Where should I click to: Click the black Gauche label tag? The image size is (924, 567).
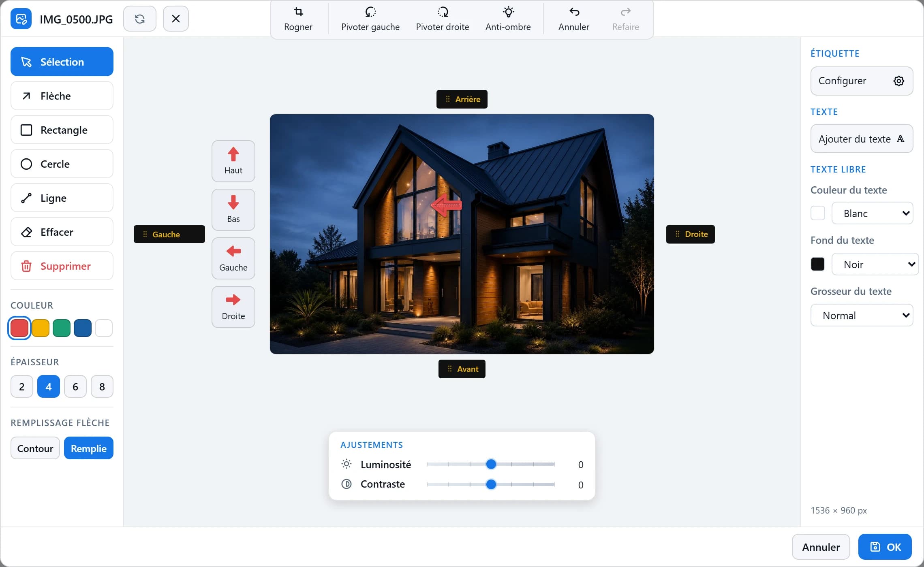pos(169,234)
